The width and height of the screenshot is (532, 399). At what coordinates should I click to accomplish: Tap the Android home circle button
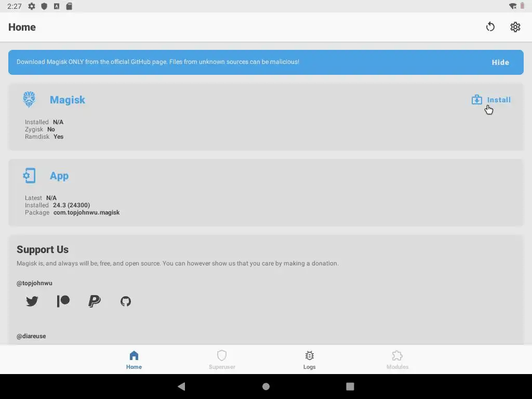point(266,387)
